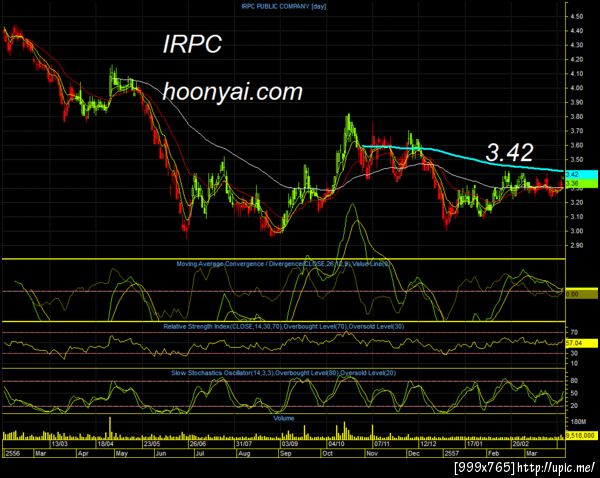Viewport: 600px width, 478px height.
Task: Click the 20/02 date marker
Action: tap(520, 444)
